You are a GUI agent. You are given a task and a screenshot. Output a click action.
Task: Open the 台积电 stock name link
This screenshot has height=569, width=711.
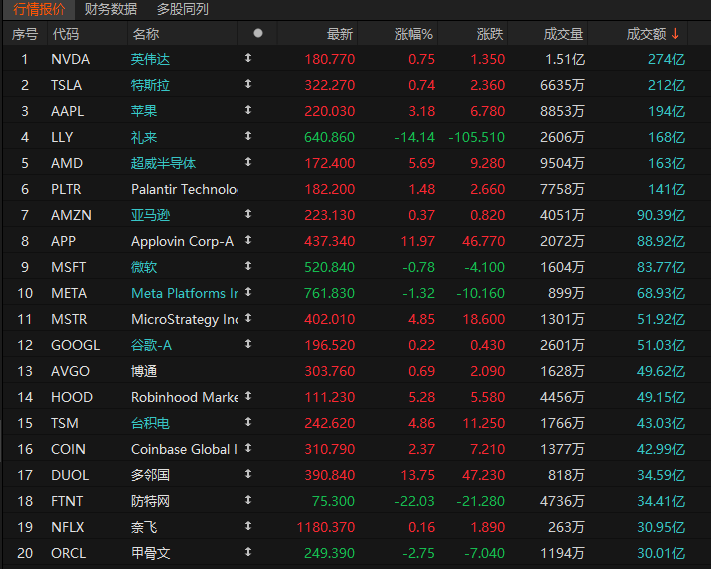pyautogui.click(x=150, y=423)
